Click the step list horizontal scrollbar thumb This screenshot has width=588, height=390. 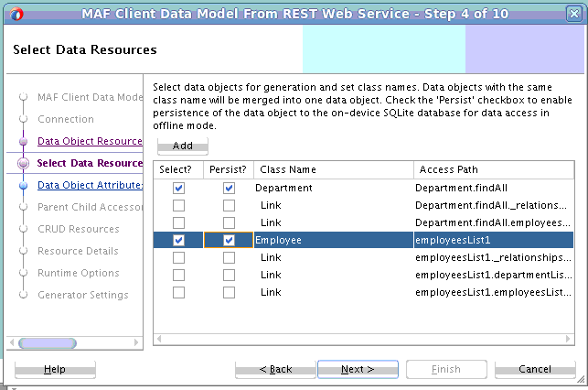point(48,343)
